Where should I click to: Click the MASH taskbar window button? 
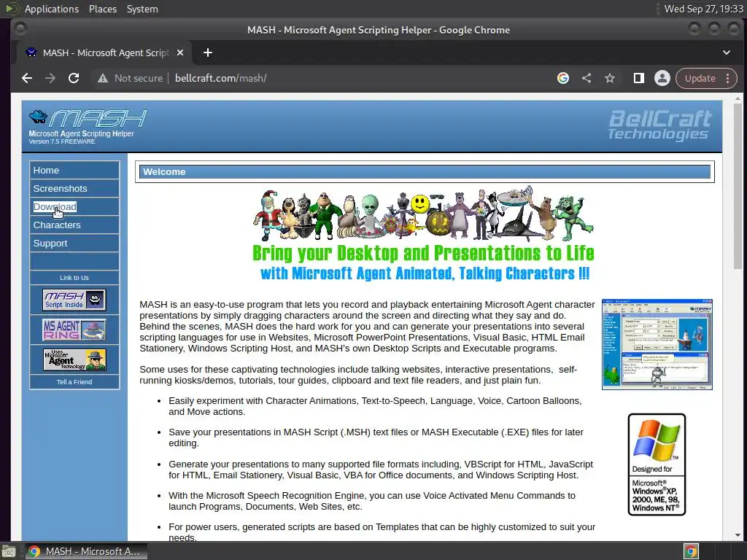pyautogui.click(x=86, y=551)
